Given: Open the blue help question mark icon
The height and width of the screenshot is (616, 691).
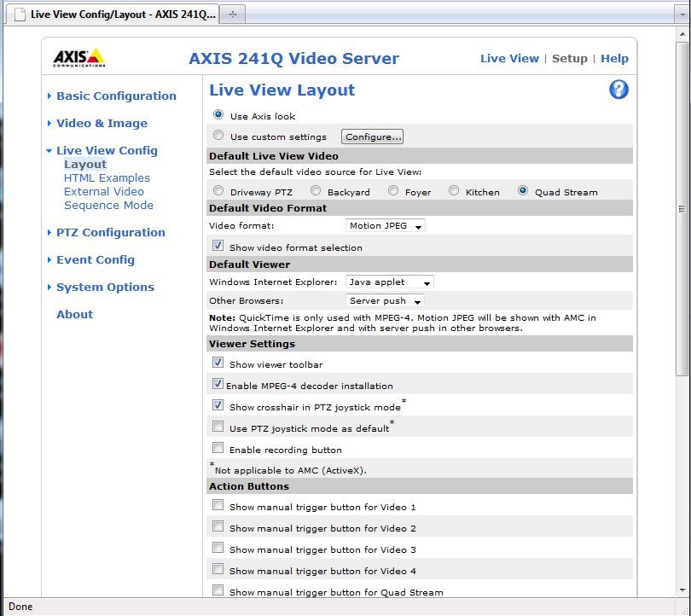Looking at the screenshot, I should pos(618,90).
